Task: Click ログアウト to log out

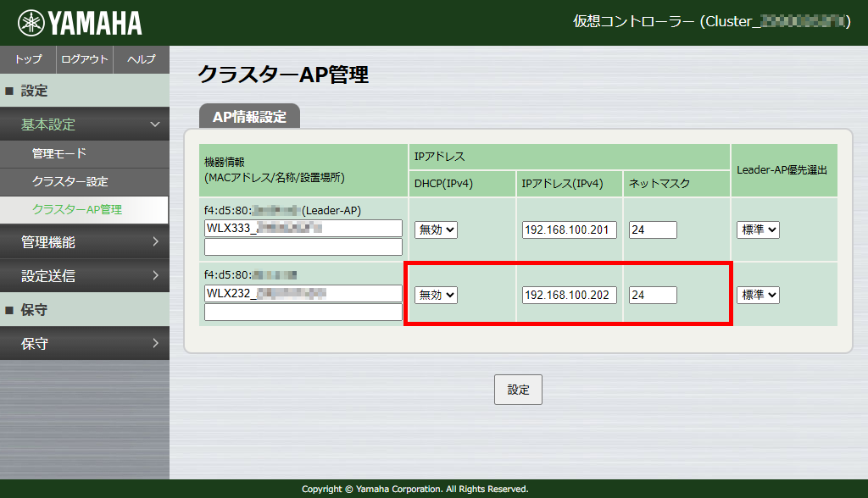Action: point(85,59)
